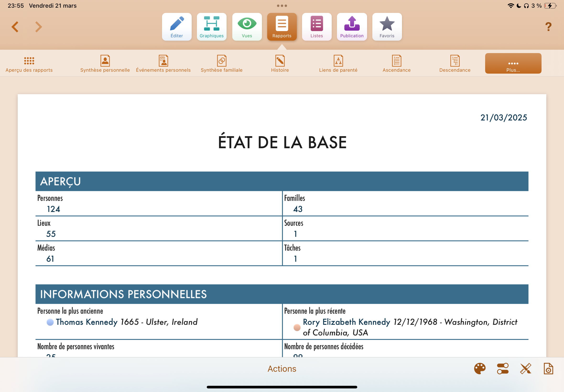Open the color palette theme icon
Screen dimensions: 564x392
[480, 369]
